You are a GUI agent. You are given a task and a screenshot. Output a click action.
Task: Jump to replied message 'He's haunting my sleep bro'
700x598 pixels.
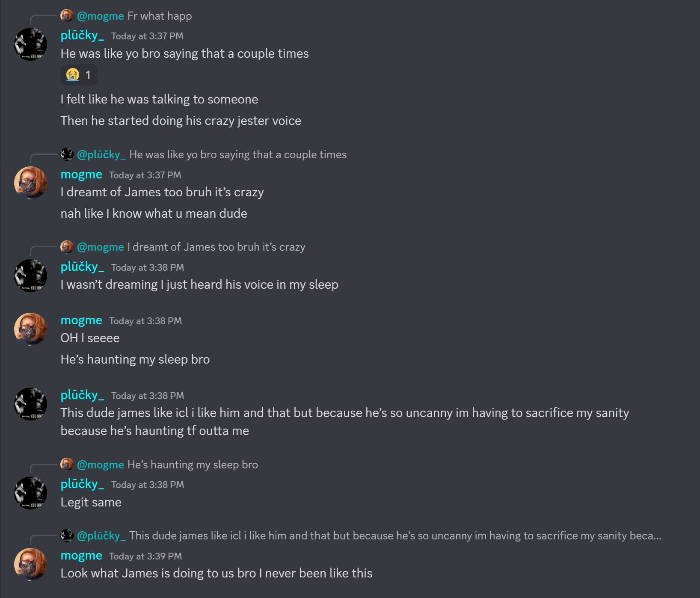193,465
